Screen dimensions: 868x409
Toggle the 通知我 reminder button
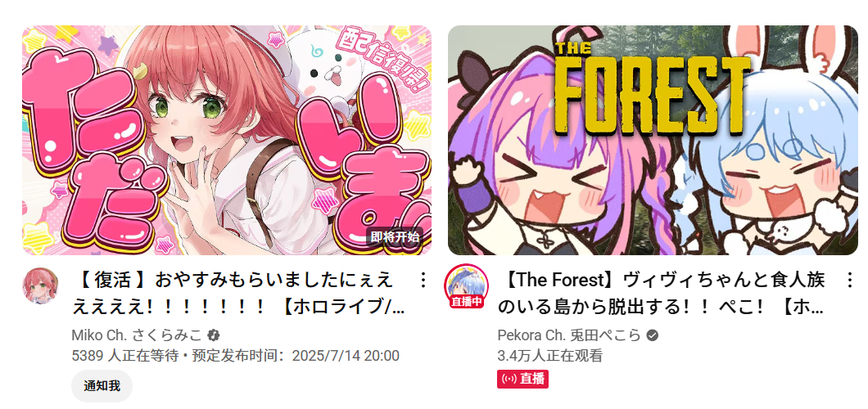[x=102, y=386]
